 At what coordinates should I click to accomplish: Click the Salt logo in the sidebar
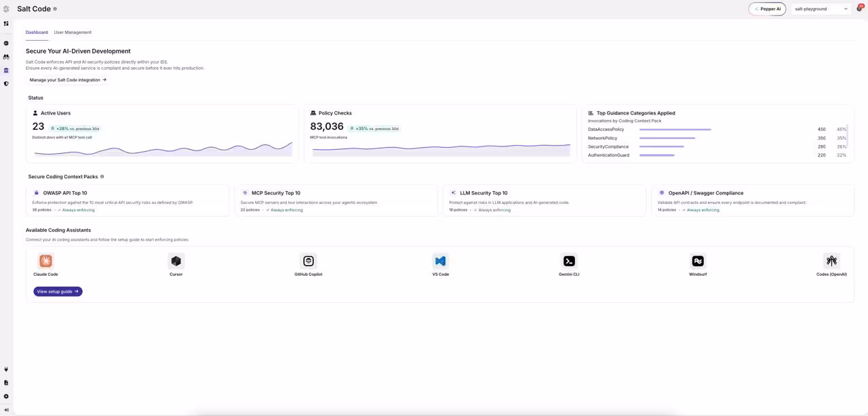point(6,9)
